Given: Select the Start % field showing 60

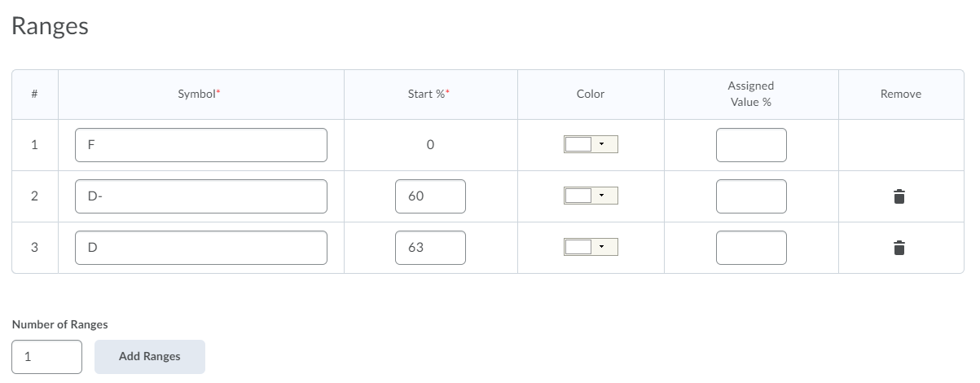Looking at the screenshot, I should [430, 196].
